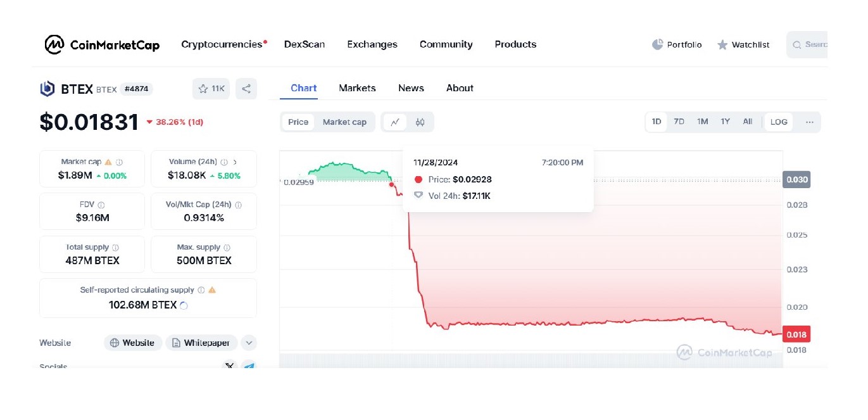Click the Total supply info icon
868x420 pixels.
[115, 248]
